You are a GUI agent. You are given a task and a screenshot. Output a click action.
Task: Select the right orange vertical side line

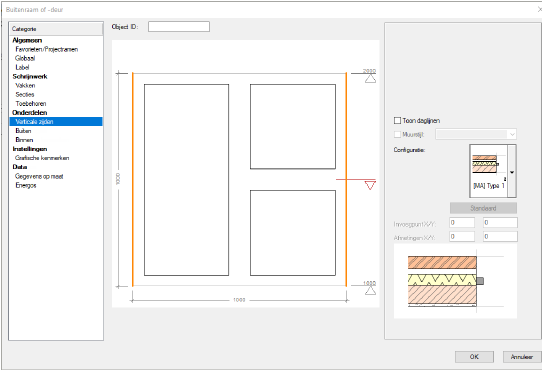[346, 179]
